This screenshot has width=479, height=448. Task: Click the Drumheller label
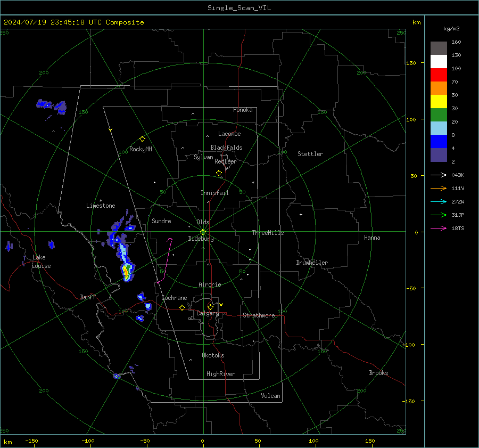click(x=312, y=263)
